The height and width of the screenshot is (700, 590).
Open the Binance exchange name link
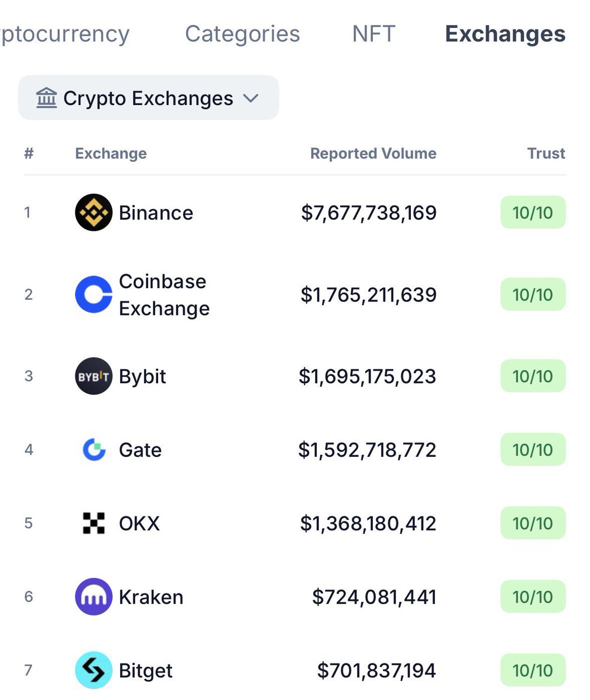156,213
